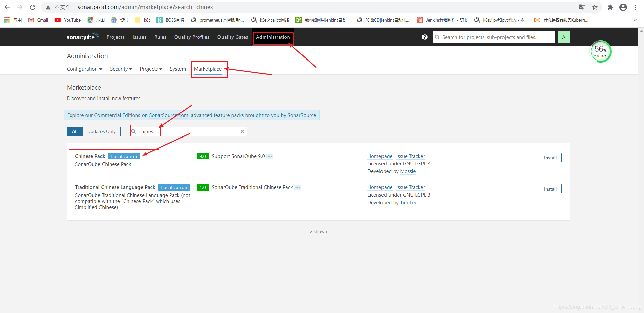This screenshot has width=644, height=313.
Task: Open the Chrome profile avatar icon
Action: (x=623, y=7)
